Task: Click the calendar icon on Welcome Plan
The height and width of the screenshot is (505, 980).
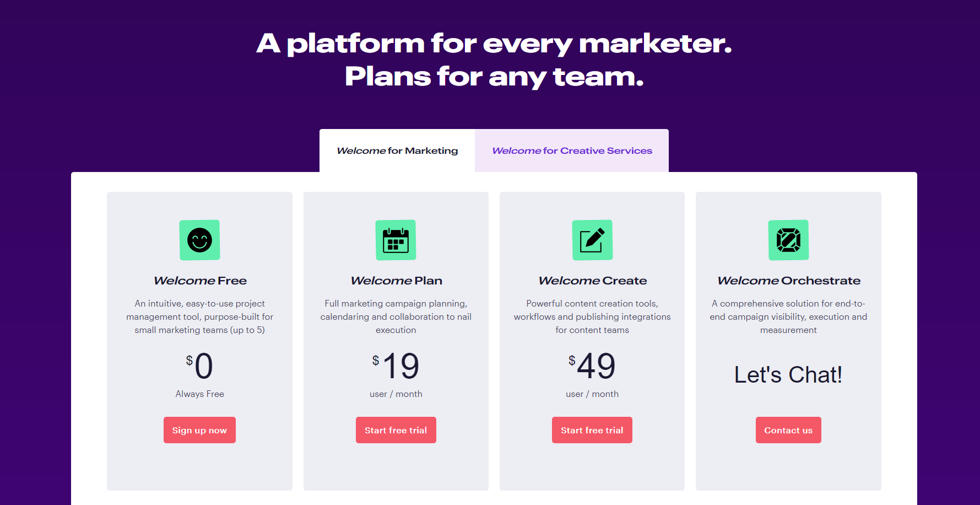Action: pos(396,240)
